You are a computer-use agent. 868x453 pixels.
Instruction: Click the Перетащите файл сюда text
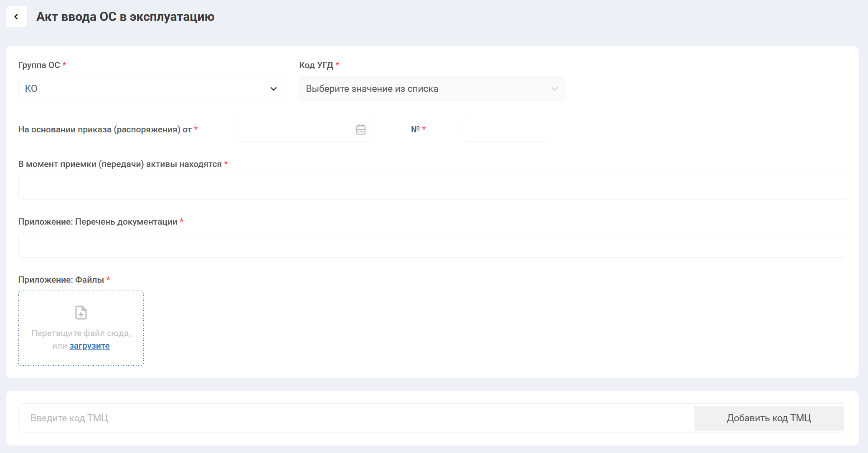(81, 333)
